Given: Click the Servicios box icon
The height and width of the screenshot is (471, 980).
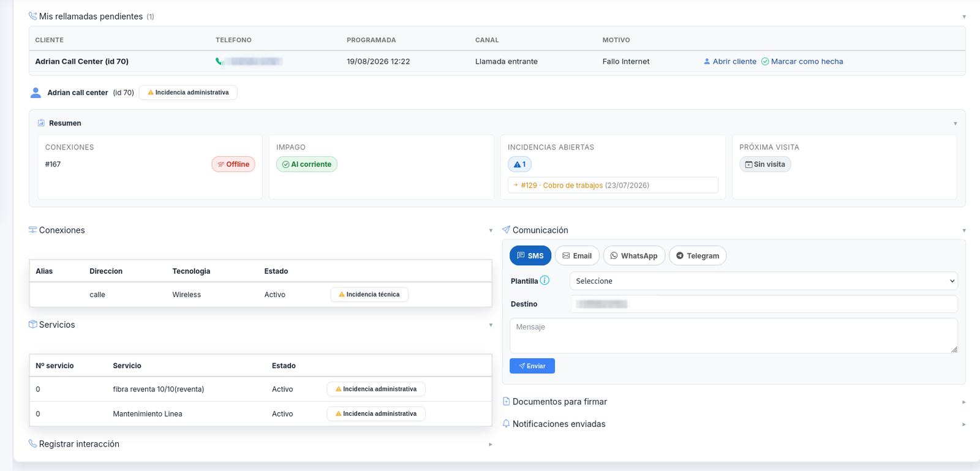Looking at the screenshot, I should click(x=32, y=324).
